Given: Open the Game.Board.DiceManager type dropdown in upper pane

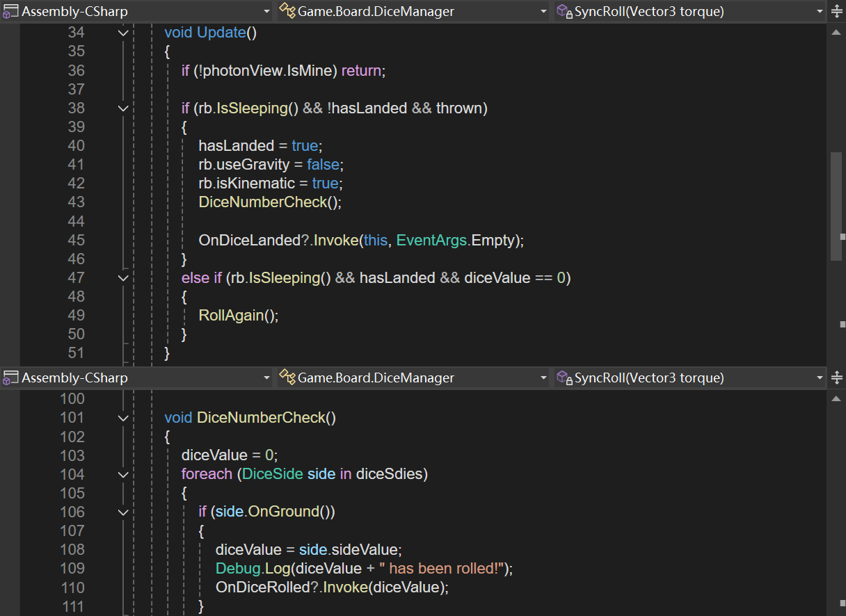Looking at the screenshot, I should [413, 11].
